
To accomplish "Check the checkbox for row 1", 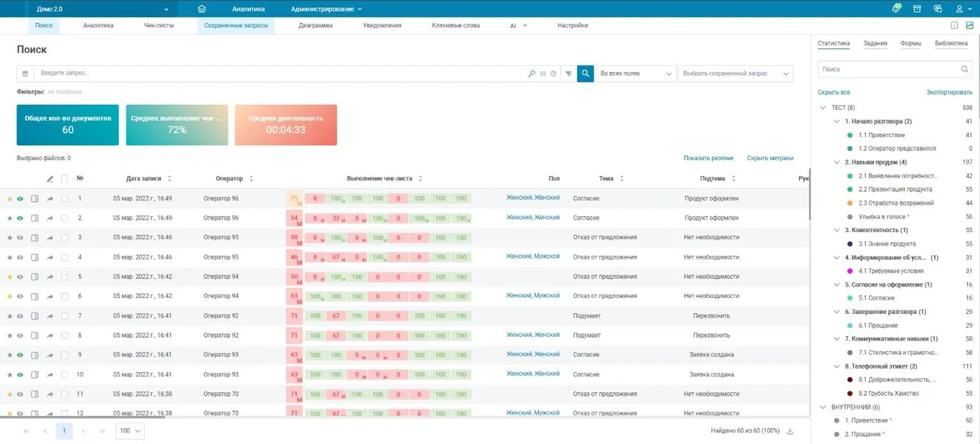I will (64, 199).
